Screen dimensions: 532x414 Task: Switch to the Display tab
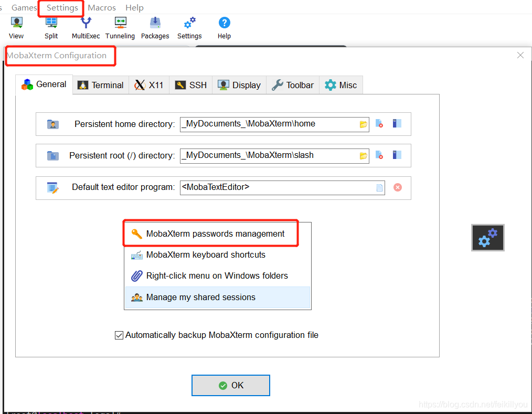tap(239, 85)
